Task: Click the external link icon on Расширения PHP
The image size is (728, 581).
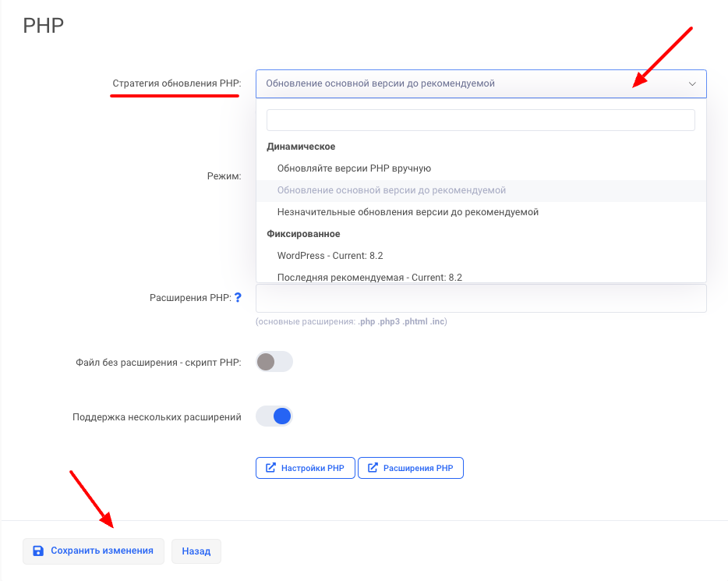Action: coord(373,468)
